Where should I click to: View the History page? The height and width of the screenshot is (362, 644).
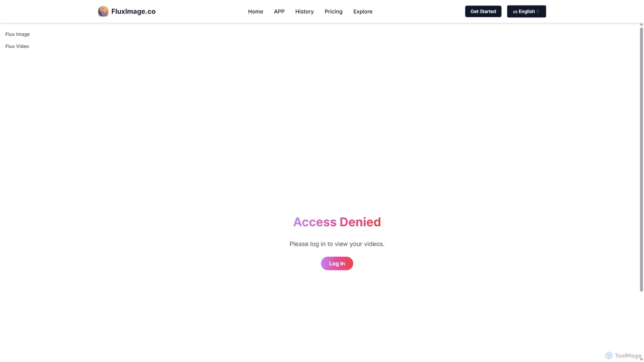tap(304, 12)
